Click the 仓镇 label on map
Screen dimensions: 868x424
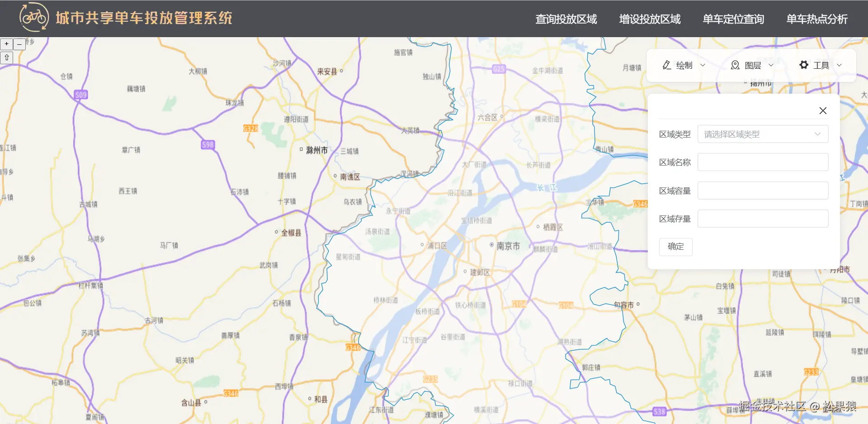[66, 76]
